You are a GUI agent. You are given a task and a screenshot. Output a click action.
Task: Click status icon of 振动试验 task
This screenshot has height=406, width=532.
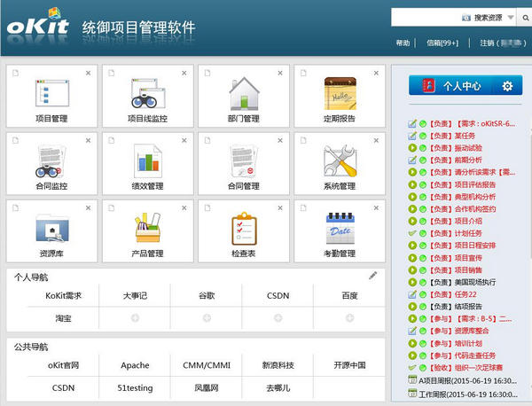[x=412, y=148]
